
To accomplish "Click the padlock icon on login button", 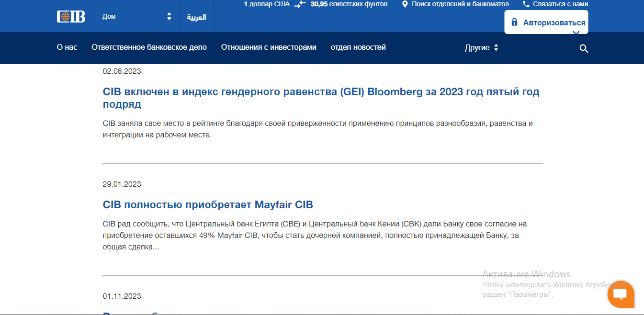I will 515,22.
